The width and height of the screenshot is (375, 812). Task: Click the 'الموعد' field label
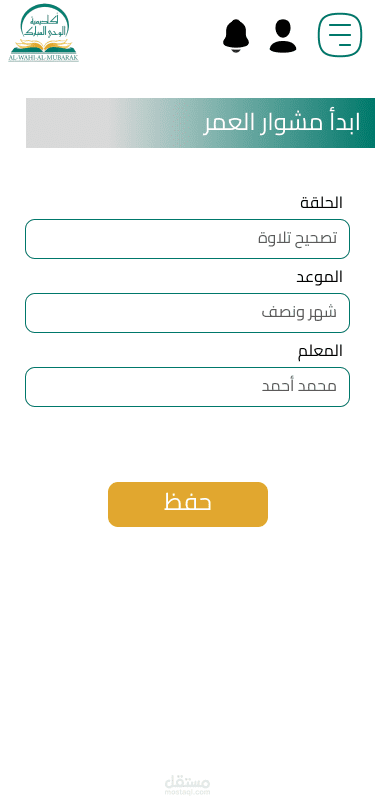coord(320,277)
